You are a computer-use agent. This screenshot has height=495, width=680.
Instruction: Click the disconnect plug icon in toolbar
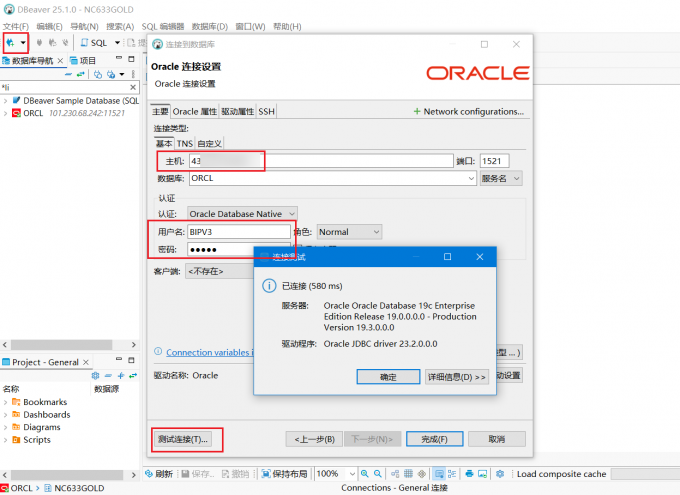click(x=65, y=43)
